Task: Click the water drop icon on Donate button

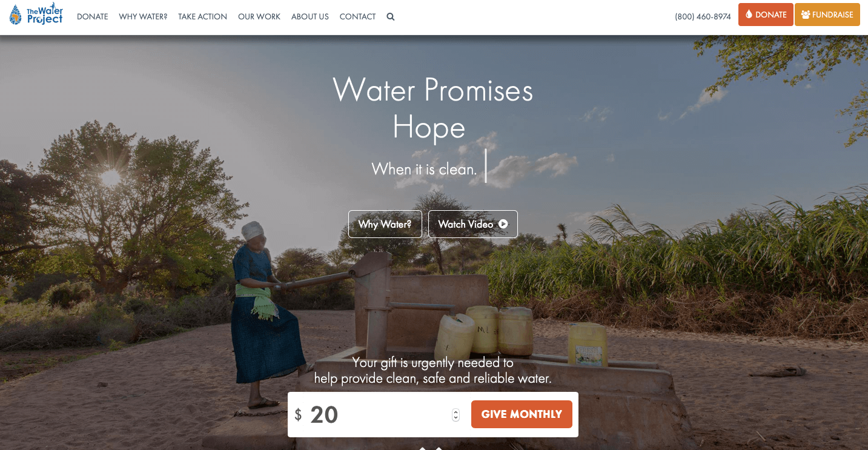Action: [749, 15]
